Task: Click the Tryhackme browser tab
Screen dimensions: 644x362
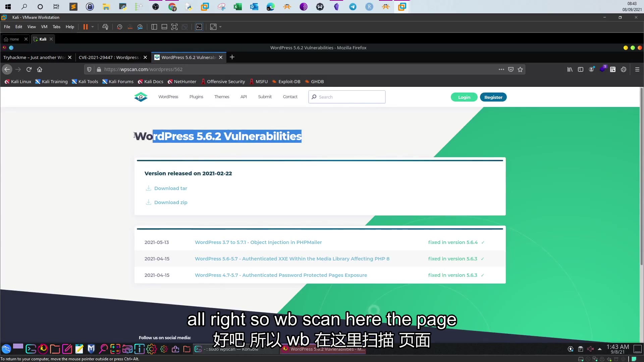Action: tap(35, 57)
